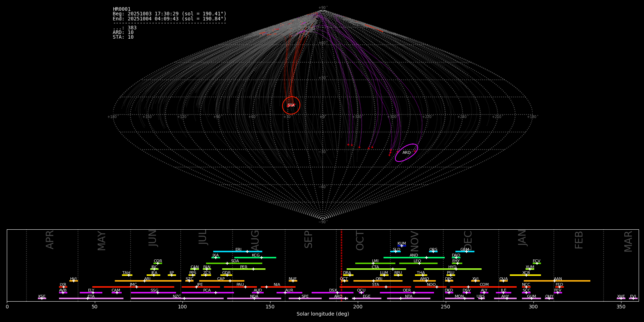644x322 pixels.
Task: Click the KUM blue shower bar
Action: (402, 246)
